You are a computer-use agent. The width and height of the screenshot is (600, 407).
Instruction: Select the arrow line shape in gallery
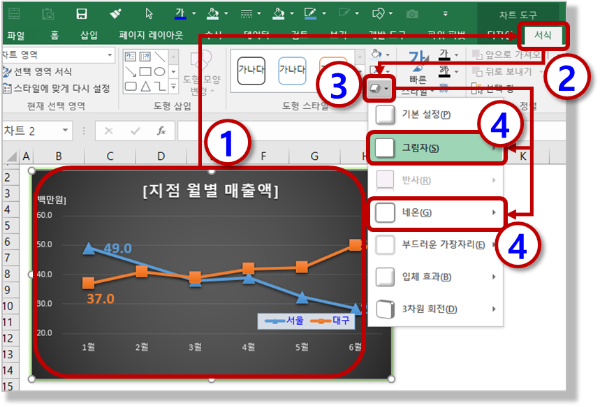click(x=130, y=72)
